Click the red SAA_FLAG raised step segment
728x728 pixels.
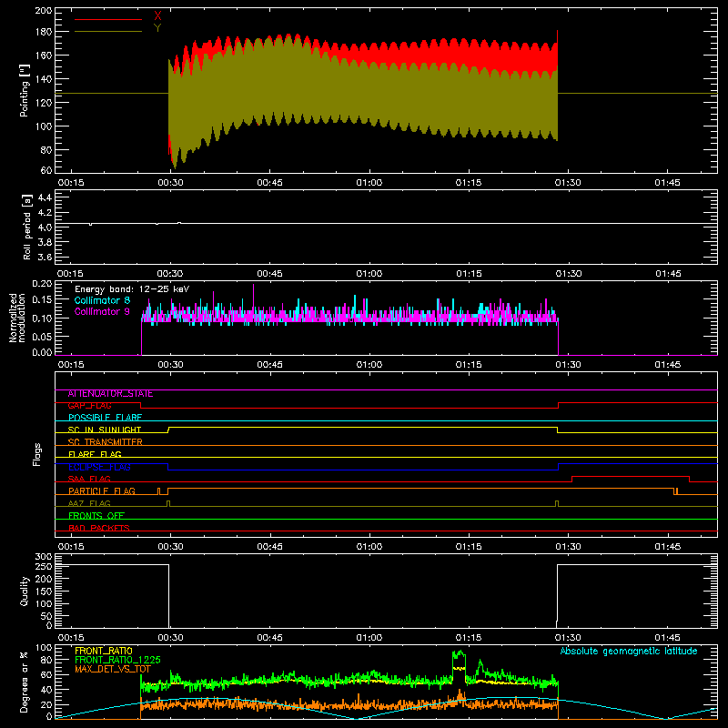coord(631,477)
